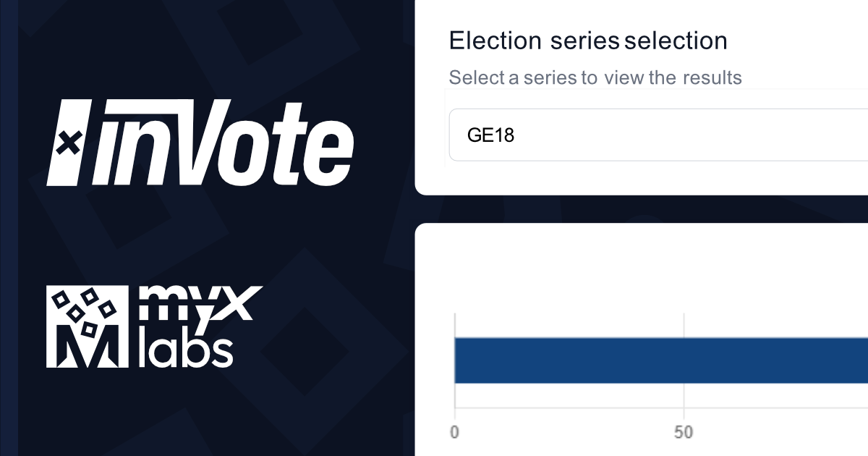Click the word 'selection' in the heading
The width and height of the screenshot is (868, 456).
pyautogui.click(x=676, y=41)
